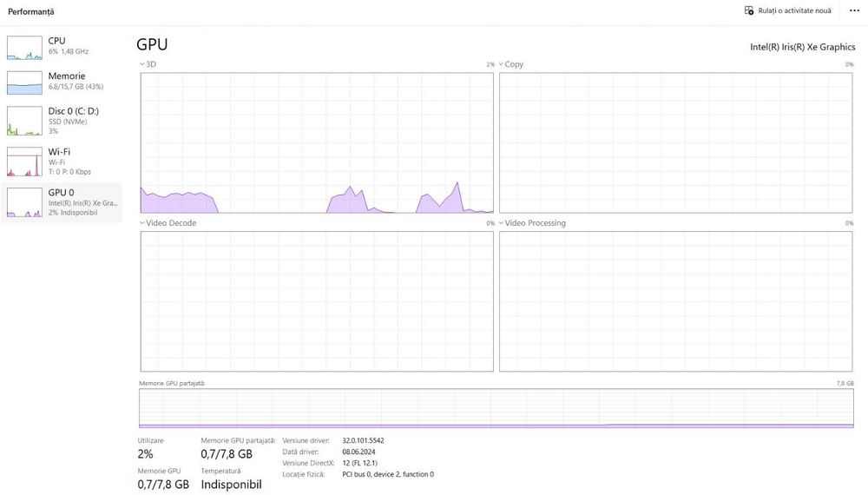Viewport: 868px width, 495px height.
Task: Click the large GPU heading
Action: point(152,44)
